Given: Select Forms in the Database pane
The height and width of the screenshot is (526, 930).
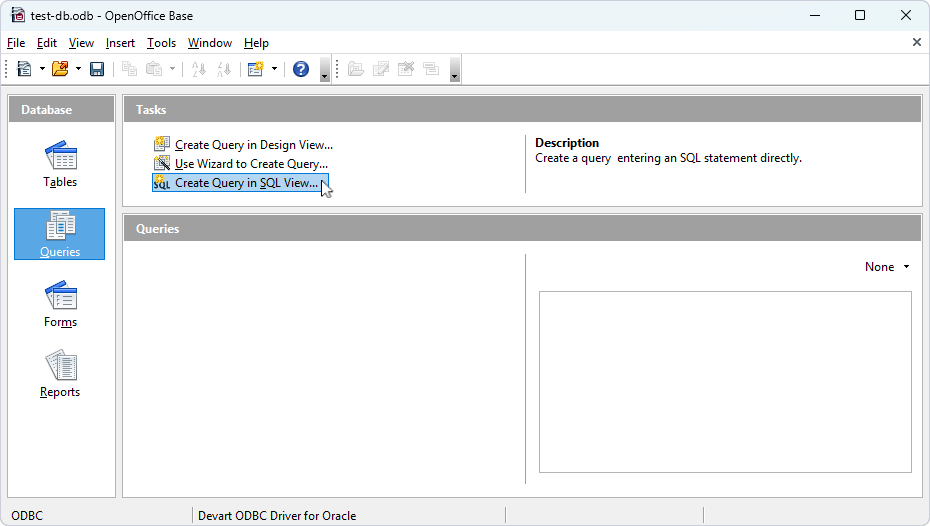Looking at the screenshot, I should [x=60, y=304].
